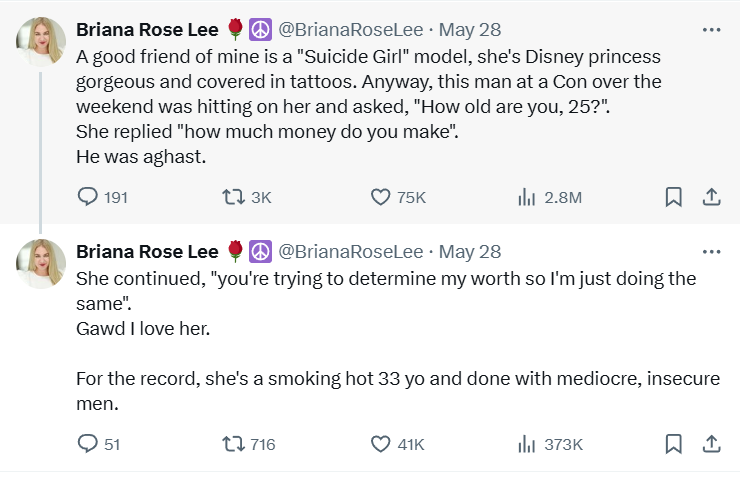This screenshot has height=477, width=740.
Task: View analytics of the 2.8M views tweet
Action: click(x=528, y=197)
